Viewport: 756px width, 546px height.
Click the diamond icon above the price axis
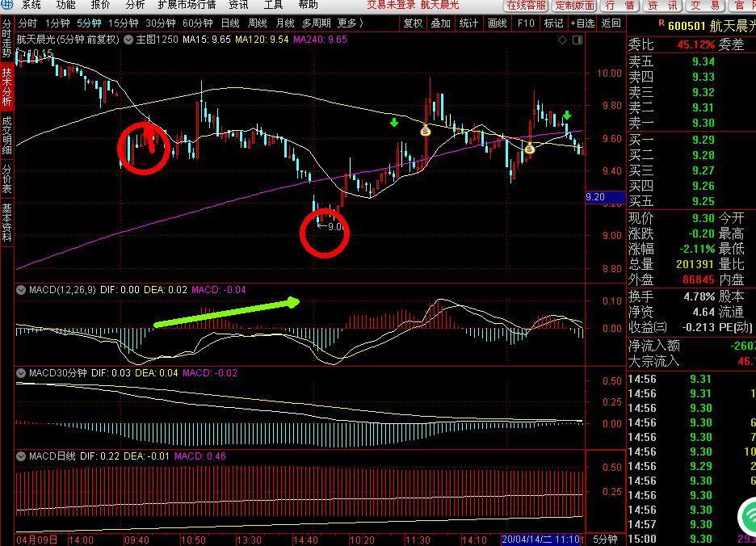coord(560,39)
